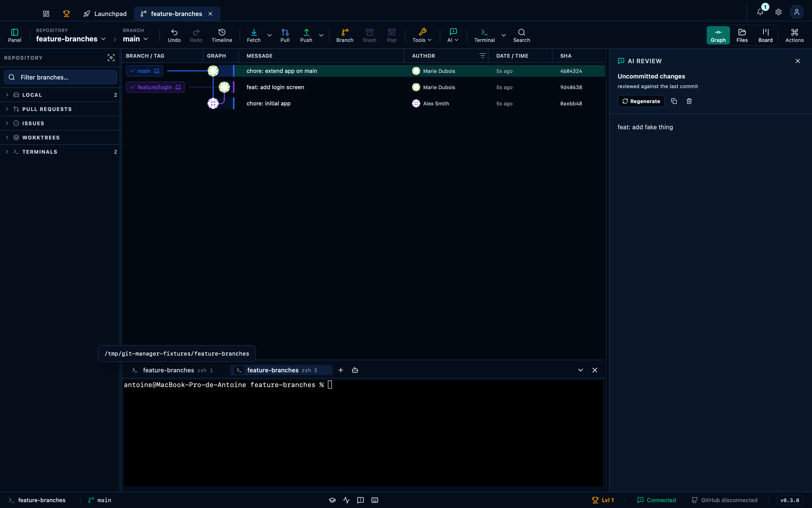Switch to the Launchpad tab
The width and height of the screenshot is (812, 508).
(105, 14)
